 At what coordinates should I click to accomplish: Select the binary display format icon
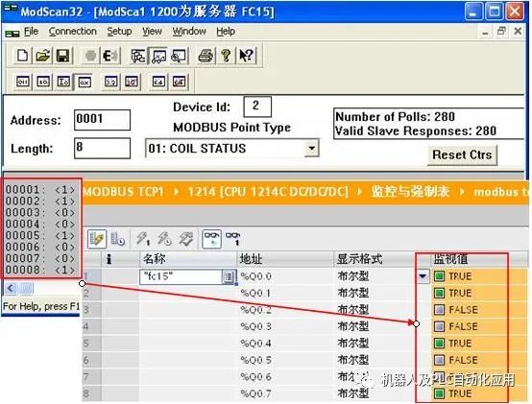coord(23,82)
